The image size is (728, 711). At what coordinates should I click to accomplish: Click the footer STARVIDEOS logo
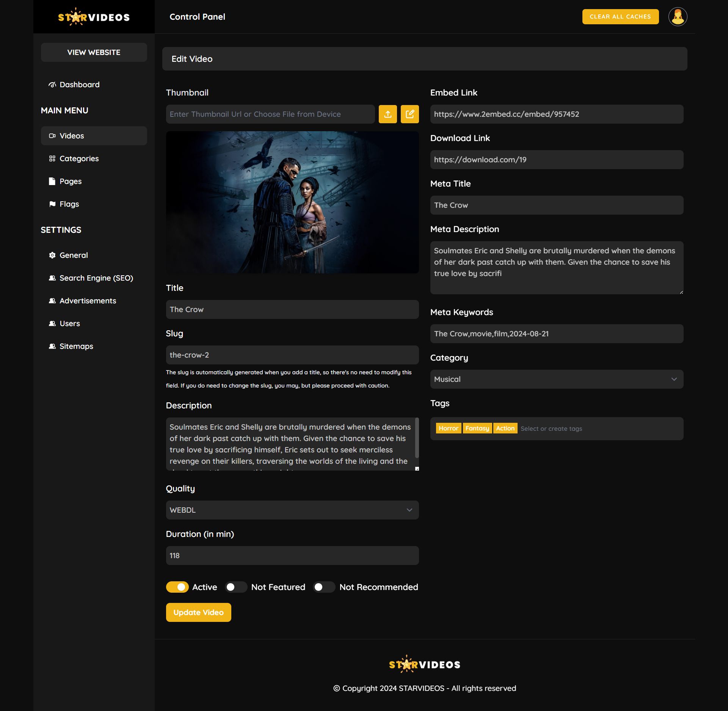tap(425, 664)
